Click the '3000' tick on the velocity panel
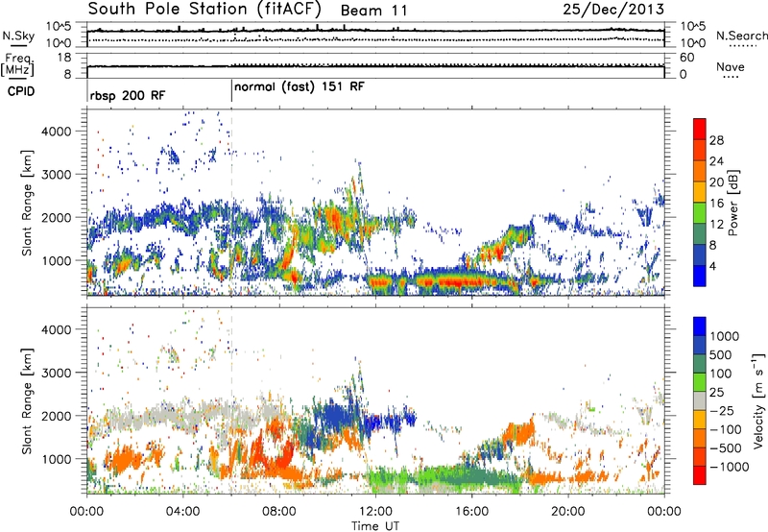Screen dimensions: 768x532 tap(57, 373)
